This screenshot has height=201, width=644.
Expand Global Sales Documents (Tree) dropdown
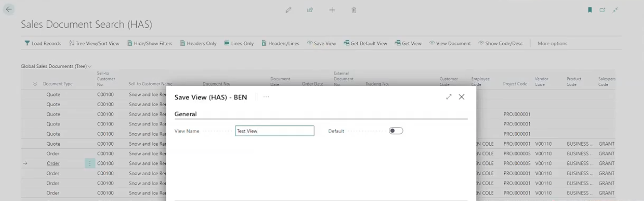56,66
